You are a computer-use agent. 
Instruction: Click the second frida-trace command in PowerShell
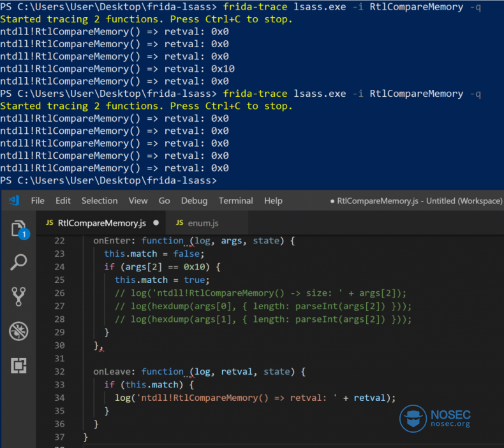(x=352, y=94)
